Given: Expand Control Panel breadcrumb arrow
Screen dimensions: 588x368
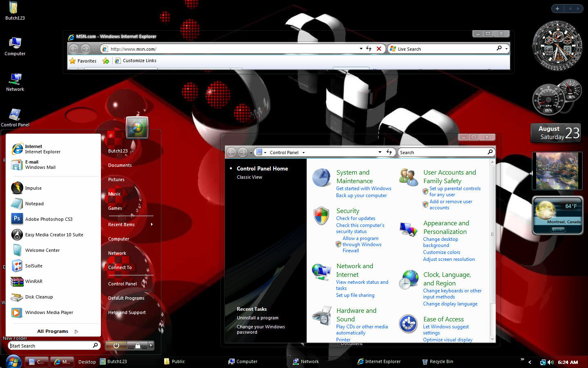Looking at the screenshot, I should [x=303, y=153].
